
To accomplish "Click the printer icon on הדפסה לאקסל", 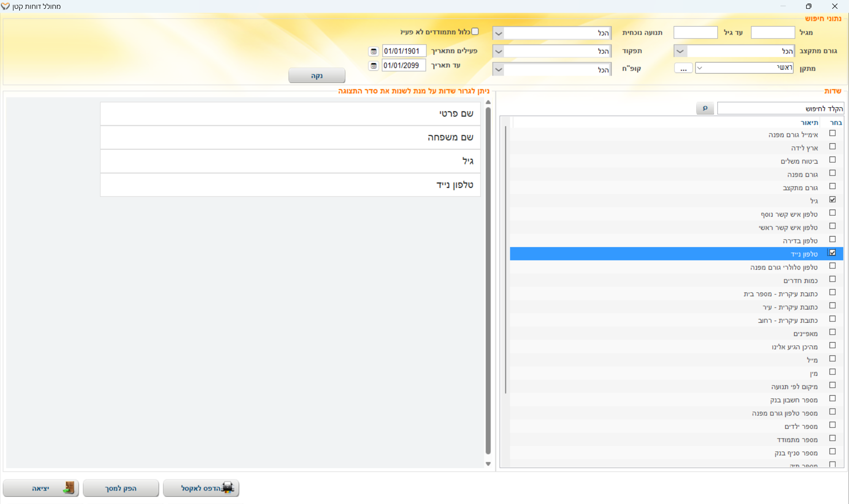I will click(x=228, y=488).
